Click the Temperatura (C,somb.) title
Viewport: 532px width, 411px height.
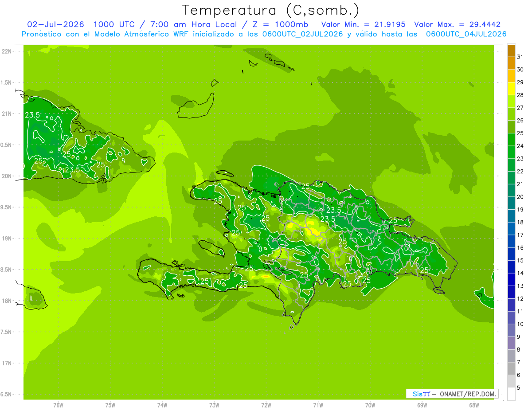pyautogui.click(x=270, y=10)
